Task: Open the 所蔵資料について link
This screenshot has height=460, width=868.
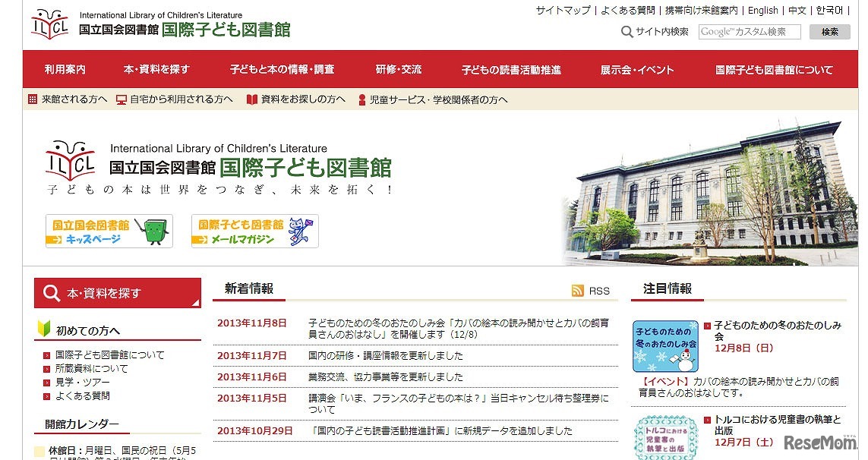Action: 91,369
